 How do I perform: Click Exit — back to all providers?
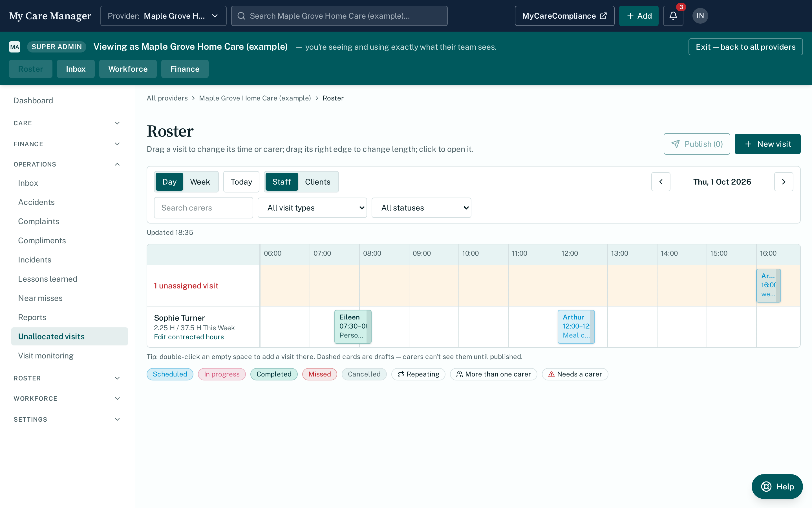point(745,47)
